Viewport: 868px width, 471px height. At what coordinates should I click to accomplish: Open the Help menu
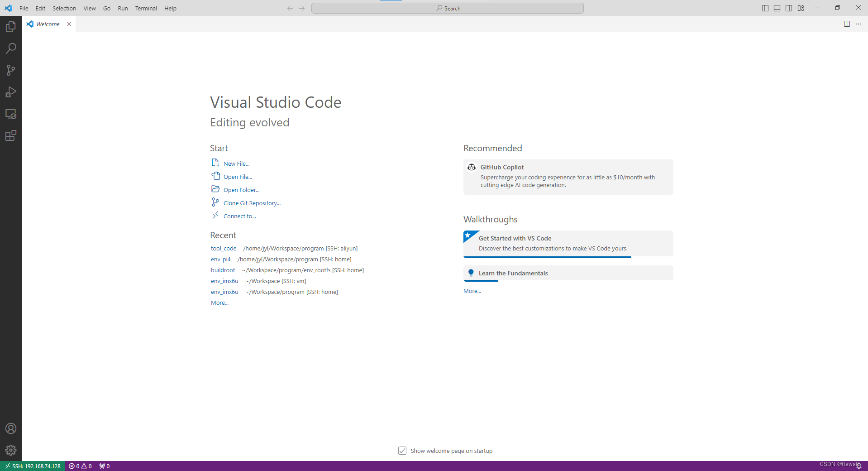(x=170, y=8)
